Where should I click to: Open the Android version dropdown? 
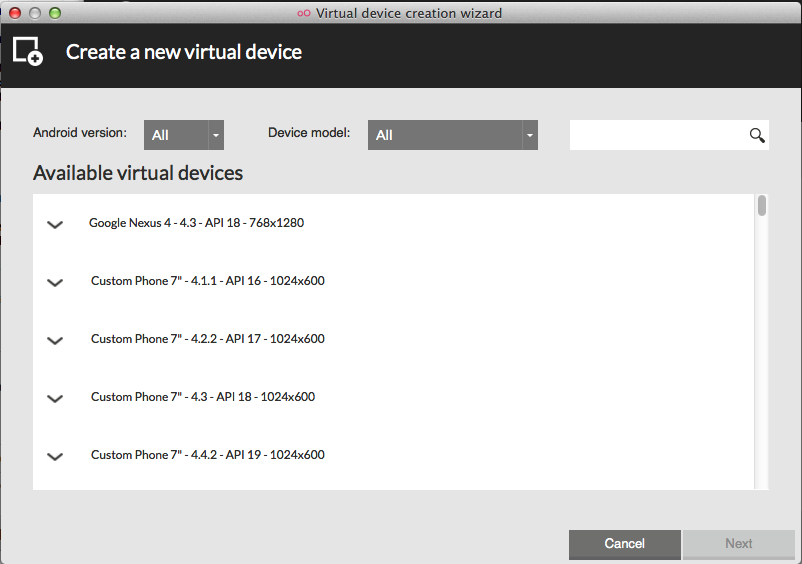[184, 135]
